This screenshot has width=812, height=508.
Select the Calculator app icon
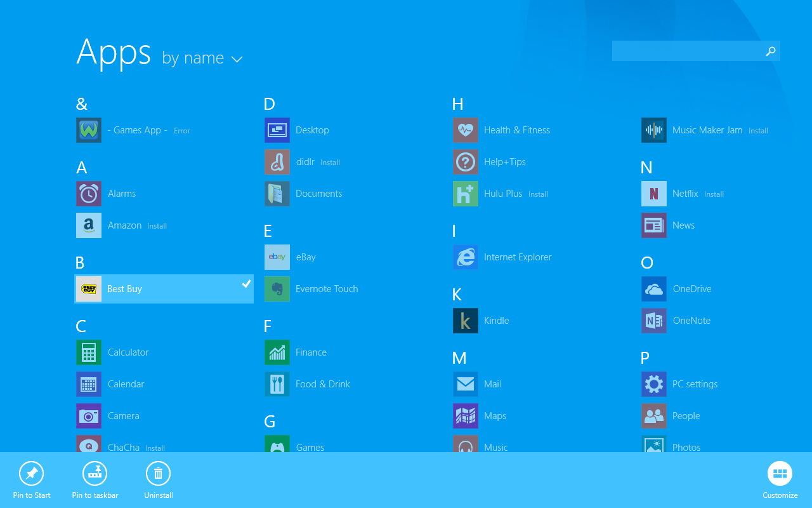pos(89,352)
